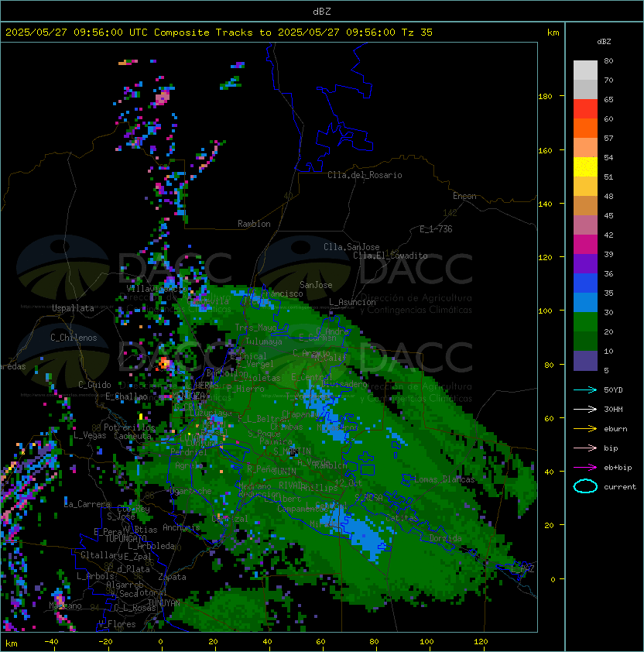The height and width of the screenshot is (652, 644).
Task: Click the 'E_Challao' map label
Action: tap(126, 396)
